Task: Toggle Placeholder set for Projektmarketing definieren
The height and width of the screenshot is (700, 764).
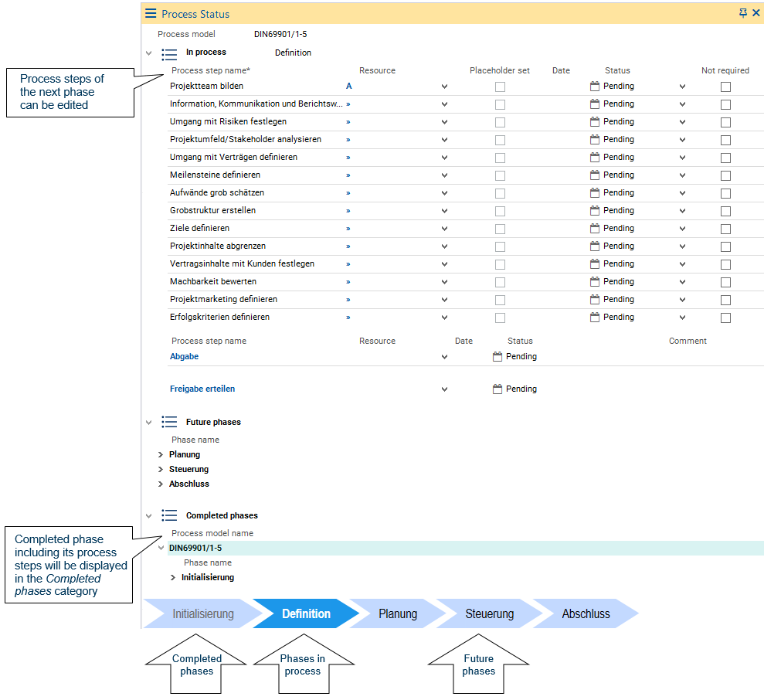Action: pos(500,300)
